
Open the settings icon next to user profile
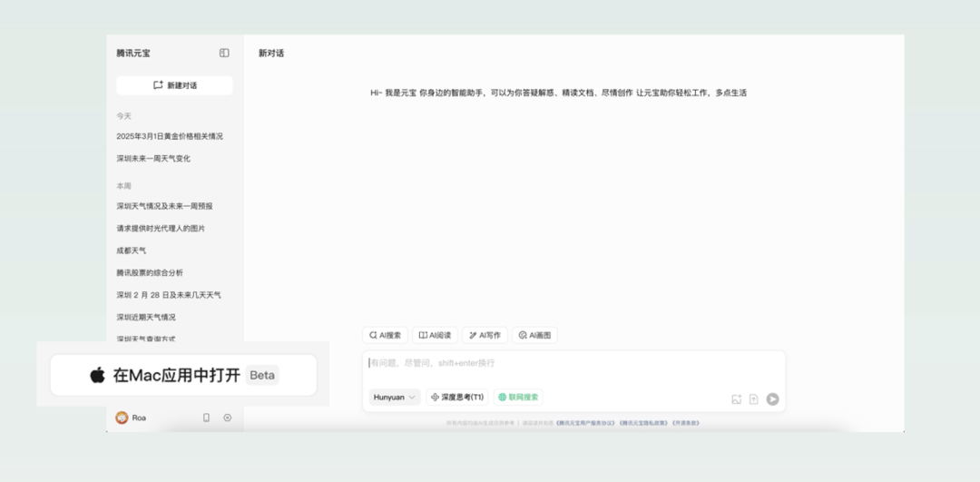228,418
